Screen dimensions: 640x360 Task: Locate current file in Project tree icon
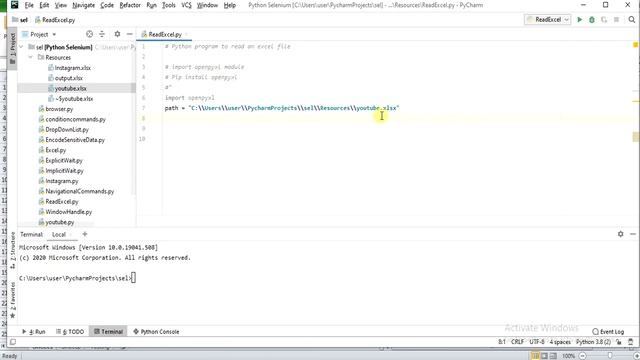click(89, 34)
